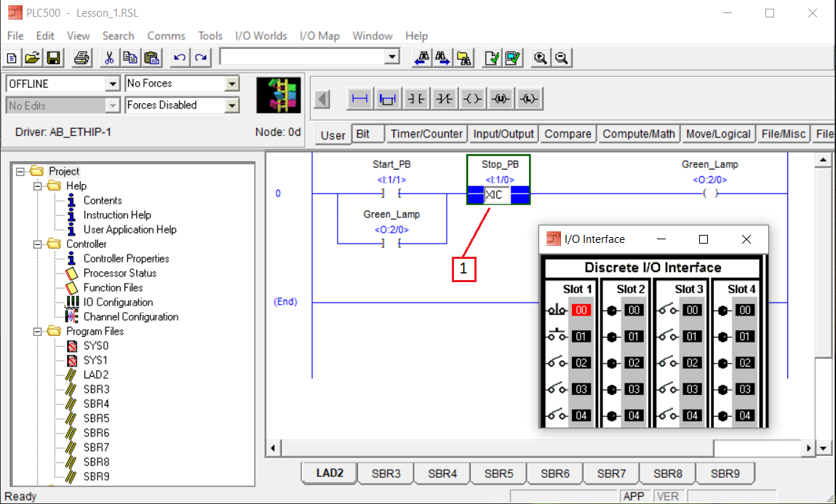Viewport: 836px width, 504px height.
Task: Click the vertical scrollbar up arrow
Action: (823, 160)
